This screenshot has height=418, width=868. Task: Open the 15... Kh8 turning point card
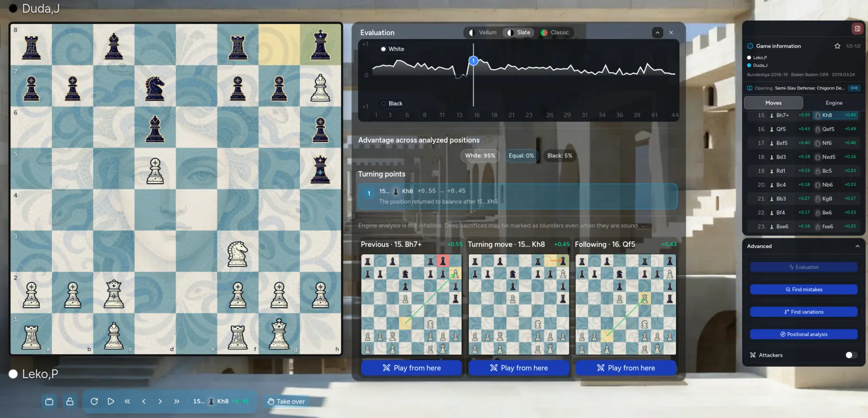pos(517,196)
